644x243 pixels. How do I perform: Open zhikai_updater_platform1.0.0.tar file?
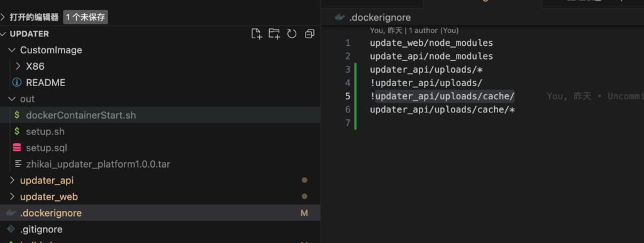tap(160, 165)
